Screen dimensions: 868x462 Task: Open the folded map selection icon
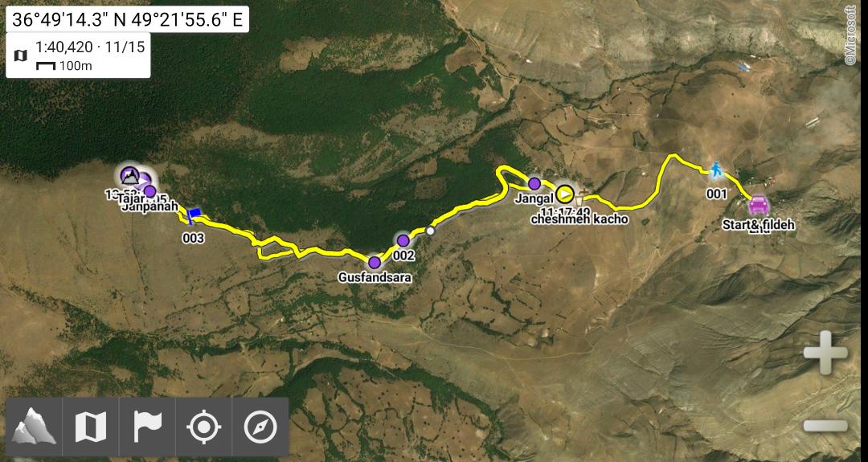(x=91, y=427)
